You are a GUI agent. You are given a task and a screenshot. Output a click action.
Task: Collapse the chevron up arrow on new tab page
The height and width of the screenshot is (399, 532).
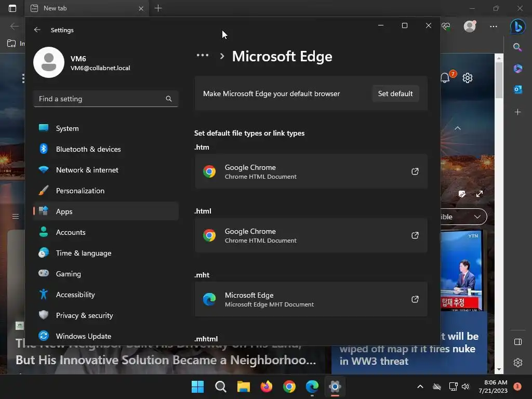tap(458, 128)
